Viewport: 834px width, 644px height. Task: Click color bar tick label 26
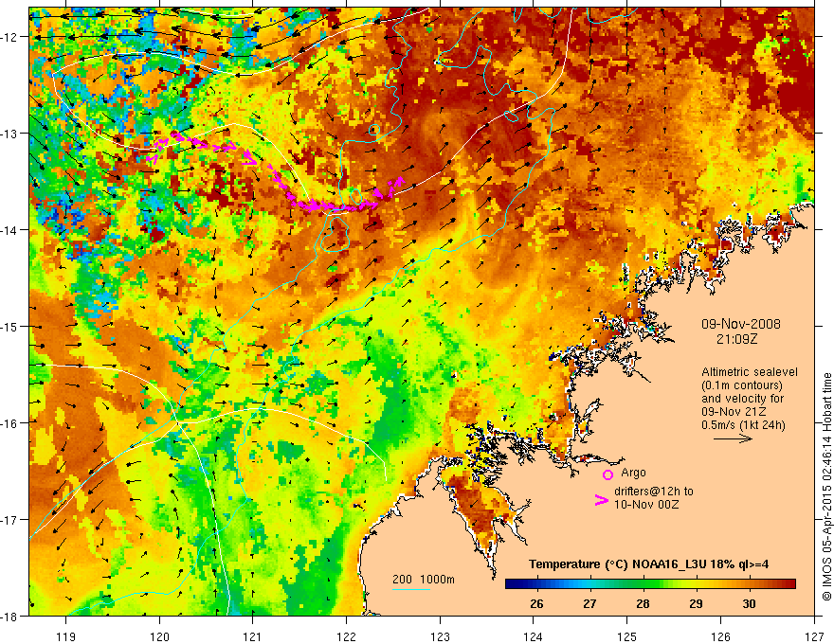pyautogui.click(x=536, y=603)
